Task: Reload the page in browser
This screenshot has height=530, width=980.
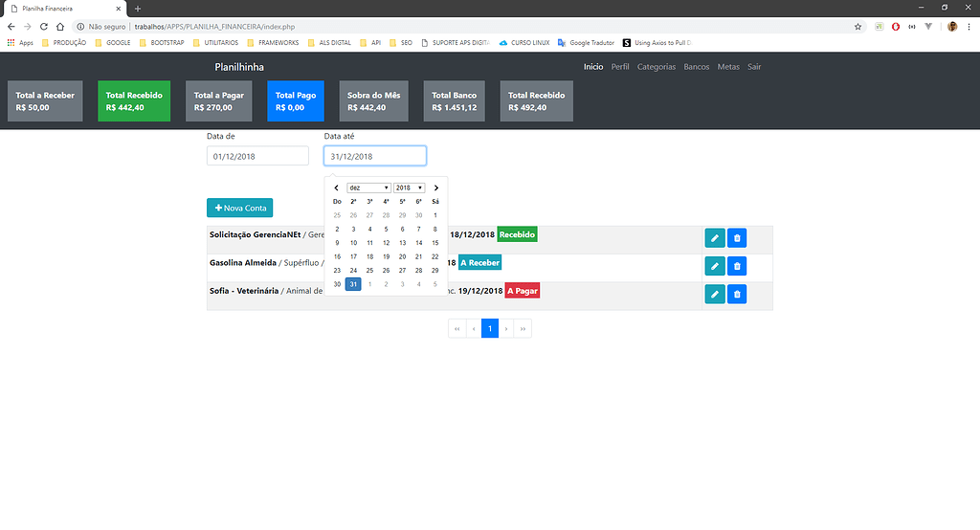Action: [43, 27]
